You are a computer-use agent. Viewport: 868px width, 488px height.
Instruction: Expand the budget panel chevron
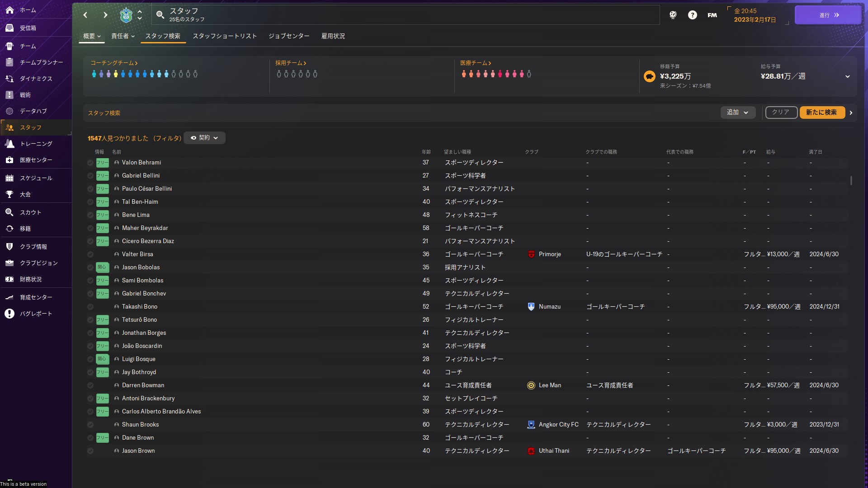tap(847, 76)
